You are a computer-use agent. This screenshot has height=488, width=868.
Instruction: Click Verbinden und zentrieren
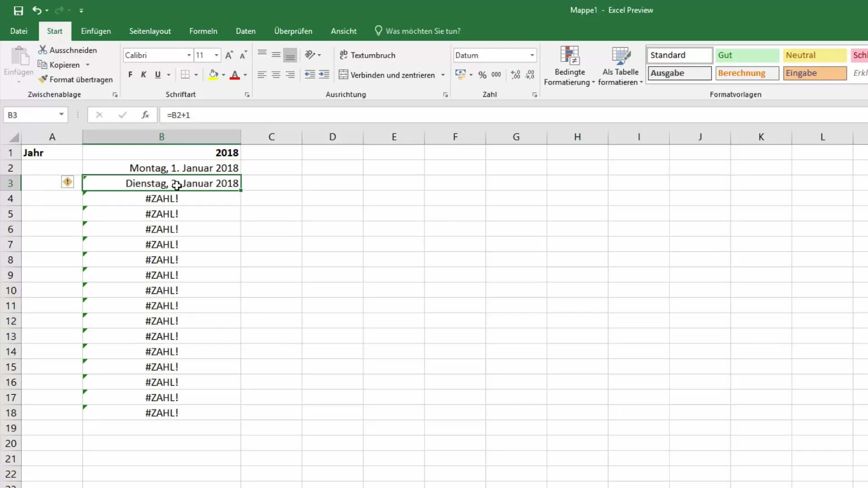point(387,75)
